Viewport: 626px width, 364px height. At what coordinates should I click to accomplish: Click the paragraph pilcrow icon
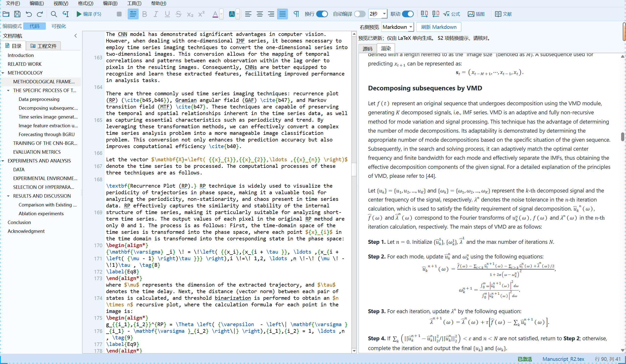pos(296,14)
